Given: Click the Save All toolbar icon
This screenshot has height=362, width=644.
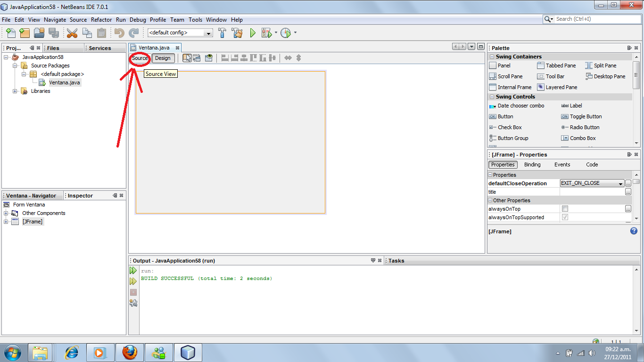Looking at the screenshot, I should 53,33.
